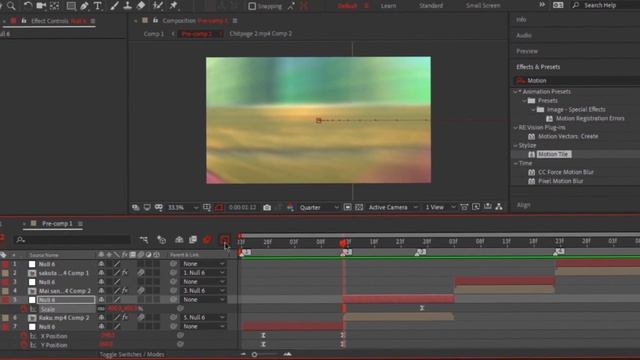Select the Rectangle shape tool
640x360 pixels.
[71, 5]
